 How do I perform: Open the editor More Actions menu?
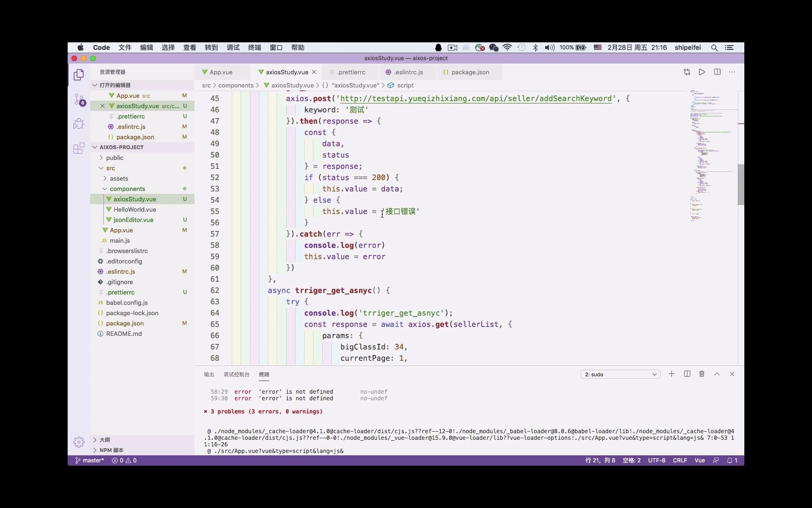(x=732, y=72)
